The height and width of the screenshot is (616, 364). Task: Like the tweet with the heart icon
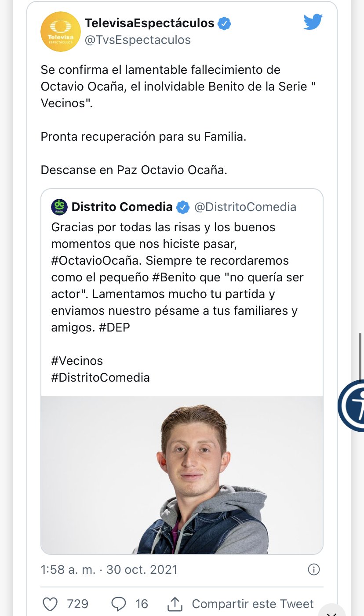(50, 604)
